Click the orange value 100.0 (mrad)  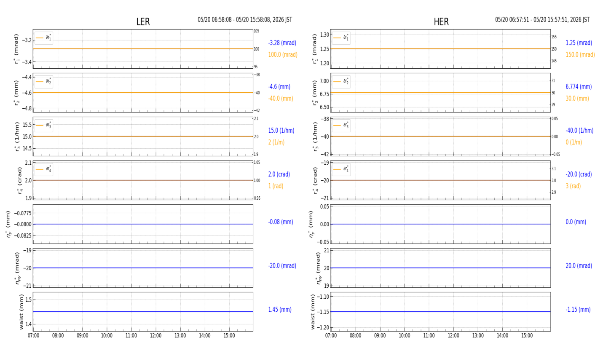[283, 55]
